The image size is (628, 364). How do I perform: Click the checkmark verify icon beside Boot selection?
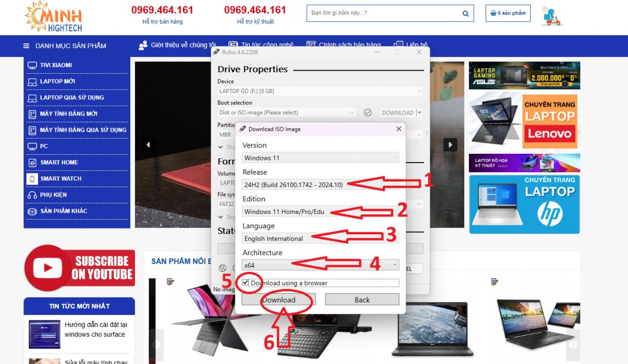click(x=368, y=112)
